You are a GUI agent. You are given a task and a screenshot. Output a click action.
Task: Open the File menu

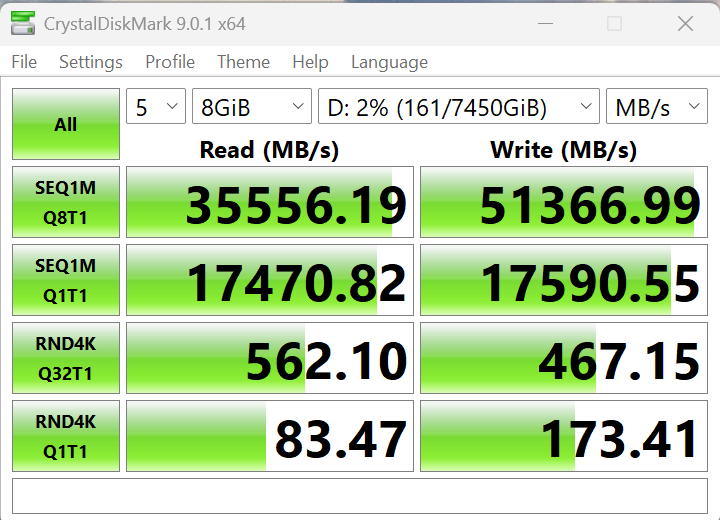coord(24,62)
